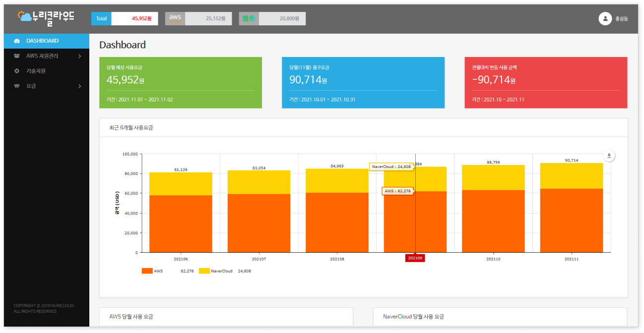Toggle the yellow NaverCloud legend swatch
This screenshot has width=644, height=333.
pyautogui.click(x=204, y=271)
